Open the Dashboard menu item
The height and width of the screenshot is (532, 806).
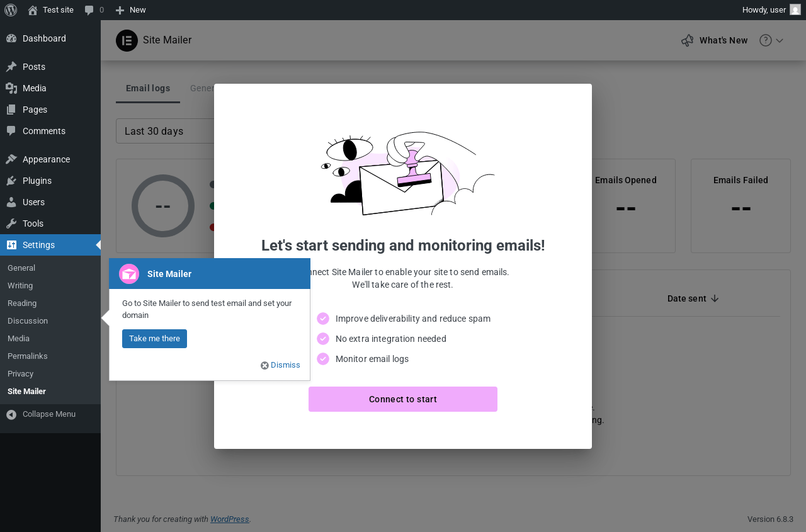pos(50,38)
